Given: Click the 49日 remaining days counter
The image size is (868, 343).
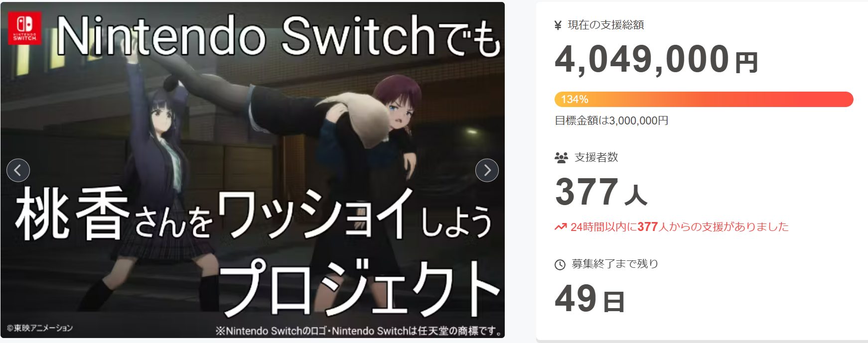Looking at the screenshot, I should pos(590,299).
